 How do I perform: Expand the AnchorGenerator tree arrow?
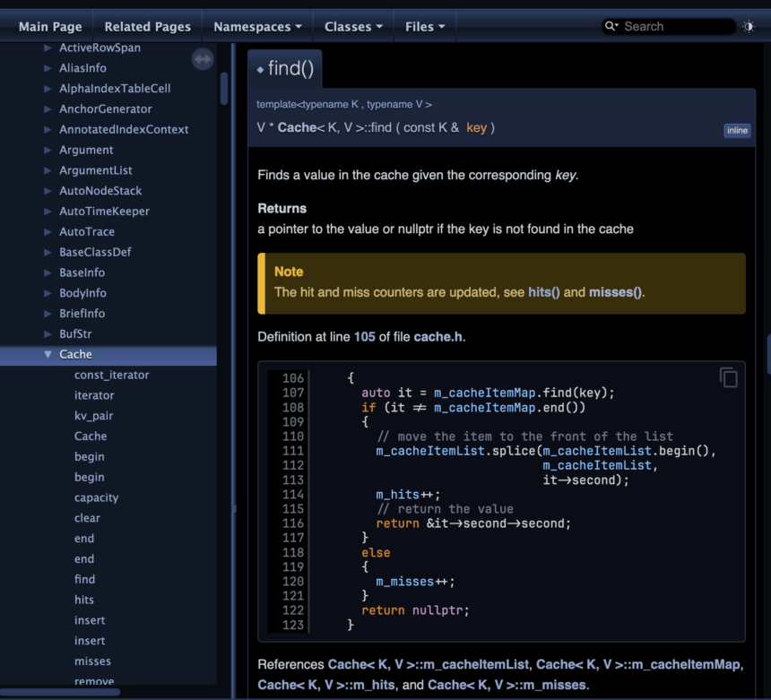pyautogui.click(x=48, y=108)
